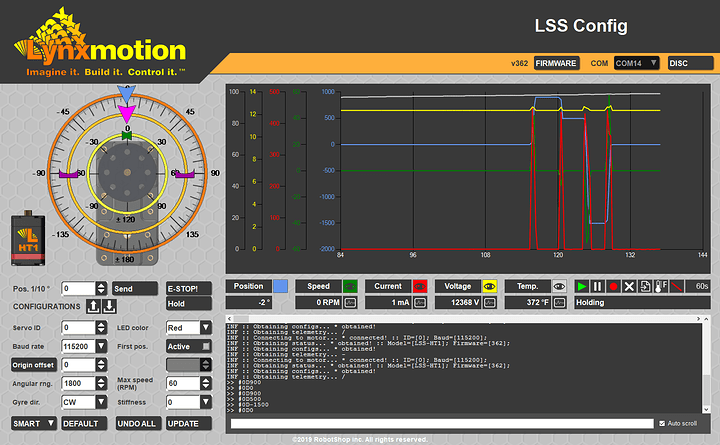Start recording telemetry with red dot
Screen dimensions: 720x445
click(x=613, y=287)
